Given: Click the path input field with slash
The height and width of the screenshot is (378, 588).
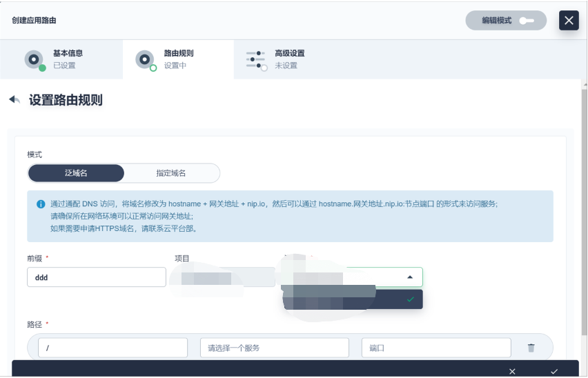Looking at the screenshot, I should tap(112, 348).
